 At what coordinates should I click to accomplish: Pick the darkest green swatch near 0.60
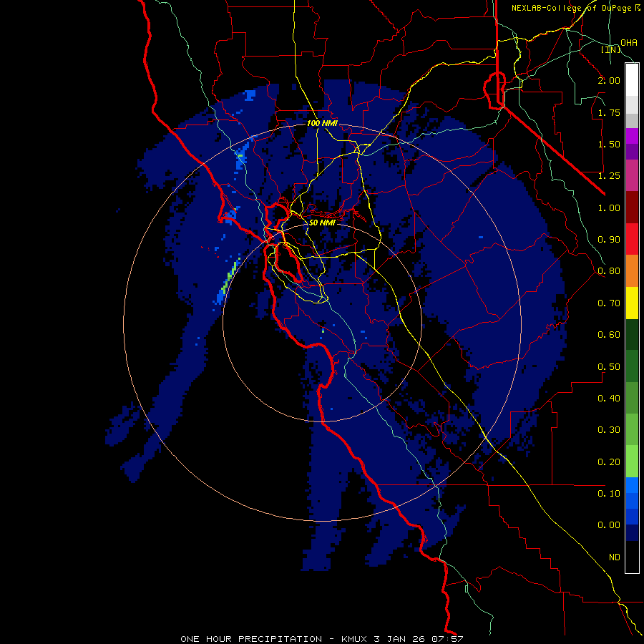(x=632, y=334)
